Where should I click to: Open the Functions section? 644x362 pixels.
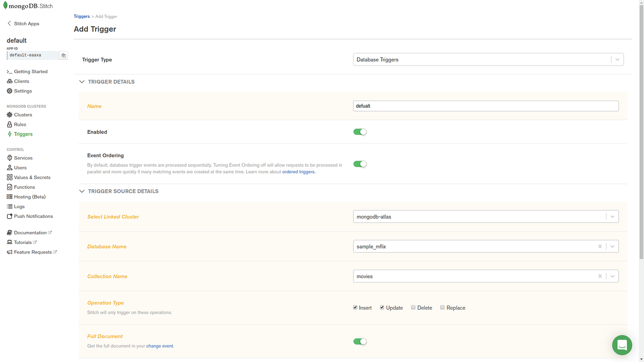pyautogui.click(x=24, y=187)
